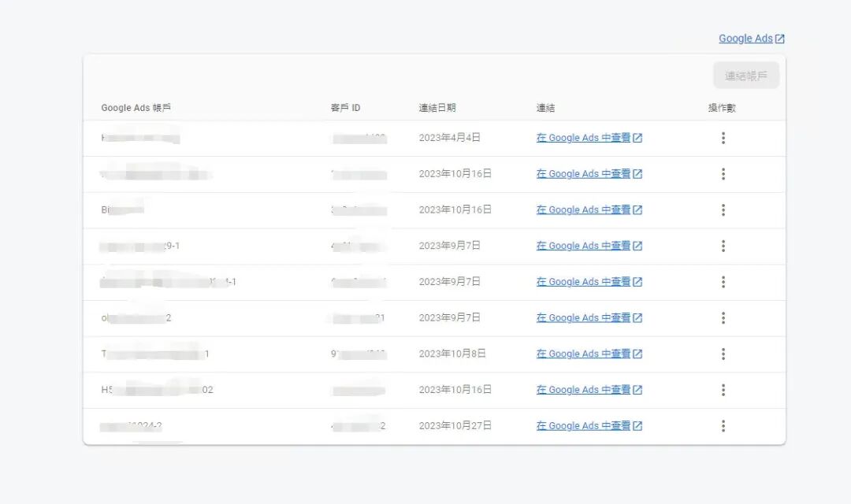Select the 2023年9月7日 date in the '9-1' row
Screen dimensions: 851x504
(x=449, y=246)
